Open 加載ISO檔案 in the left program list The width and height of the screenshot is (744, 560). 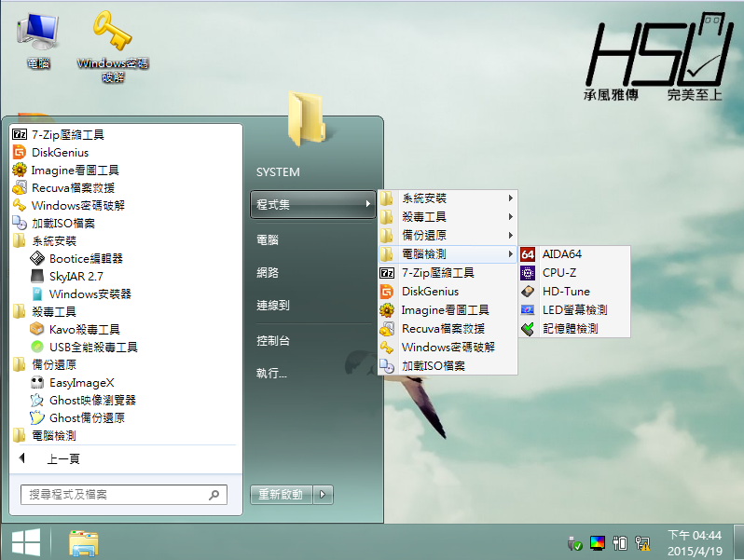click(x=126, y=223)
